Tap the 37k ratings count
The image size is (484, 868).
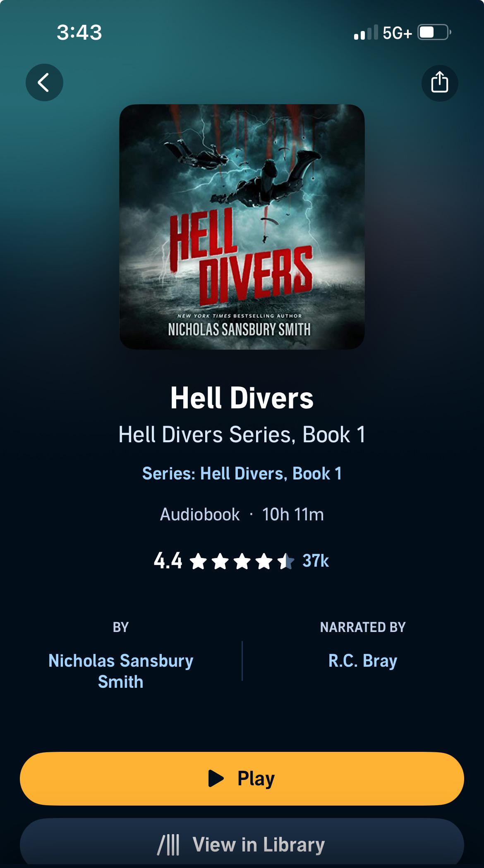click(x=316, y=561)
